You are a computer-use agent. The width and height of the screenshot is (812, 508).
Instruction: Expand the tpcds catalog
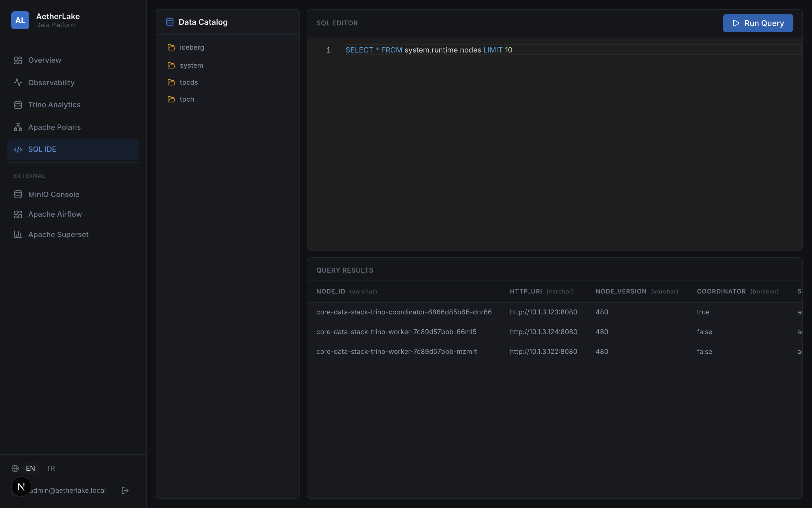point(228,82)
